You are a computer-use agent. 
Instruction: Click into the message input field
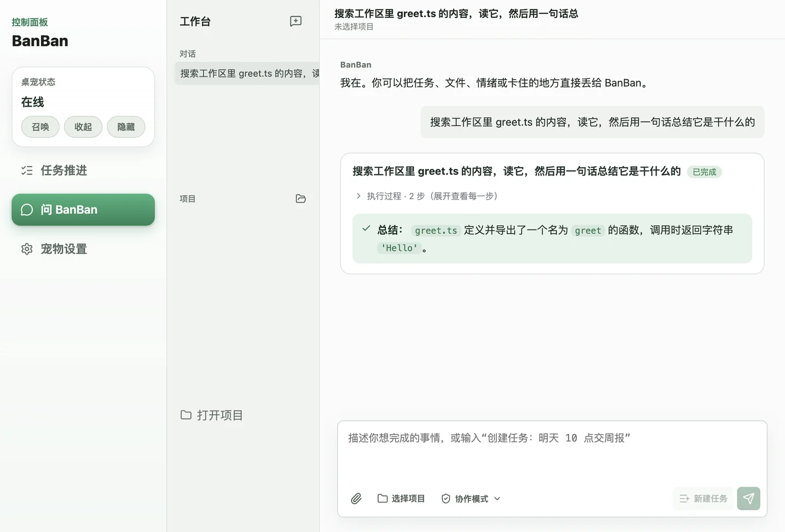click(552, 451)
